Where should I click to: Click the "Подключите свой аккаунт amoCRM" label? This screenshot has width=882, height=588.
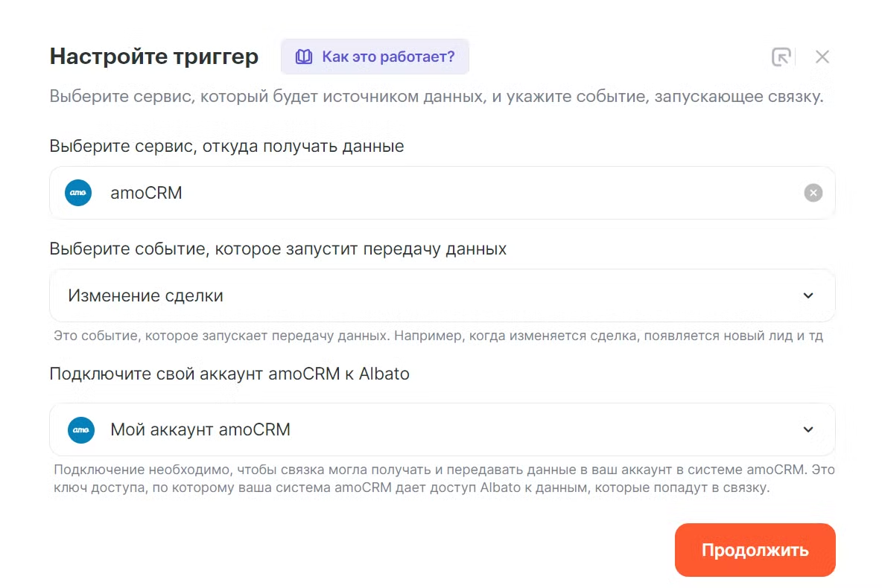click(229, 374)
